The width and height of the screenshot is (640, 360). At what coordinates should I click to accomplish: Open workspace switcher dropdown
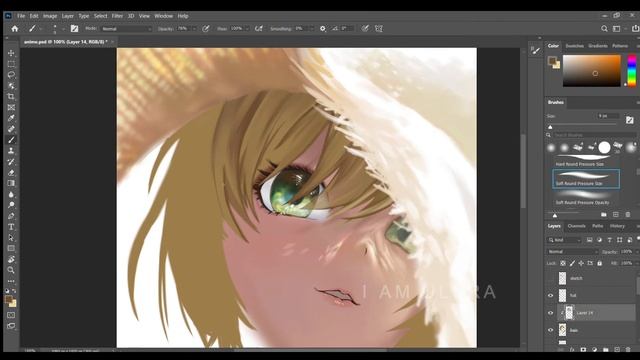click(618, 29)
